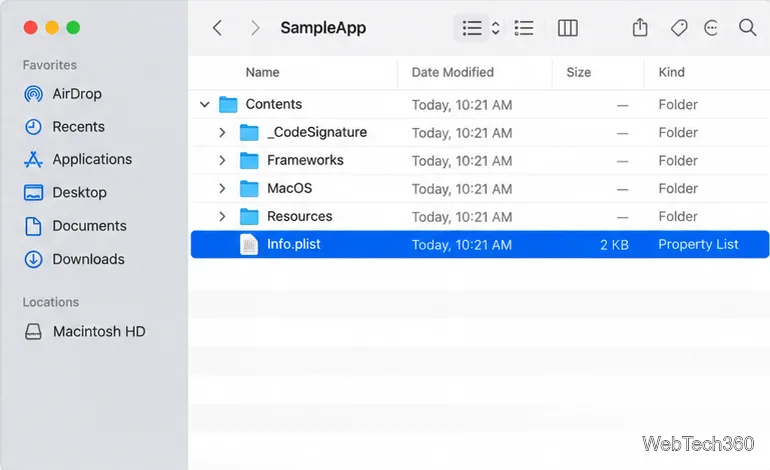Viewport: 770px width, 470px height.
Task: Click the Desktop sidebar icon
Action: pyautogui.click(x=33, y=193)
